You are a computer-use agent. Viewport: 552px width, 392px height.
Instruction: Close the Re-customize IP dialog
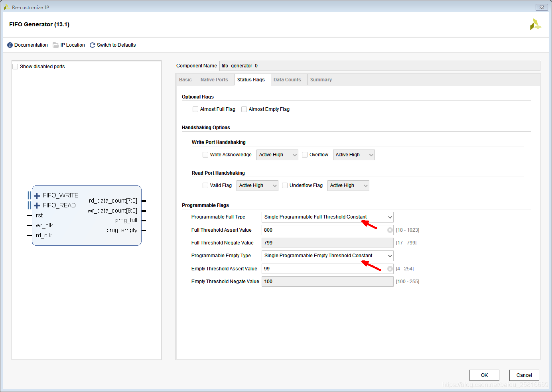point(542,7)
